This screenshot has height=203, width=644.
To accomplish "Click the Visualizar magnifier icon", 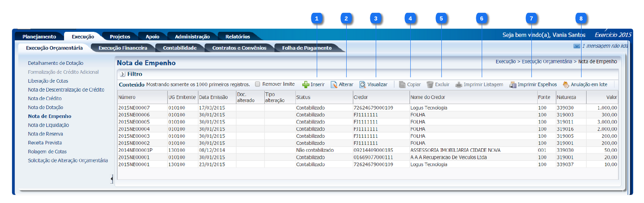I will [363, 85].
